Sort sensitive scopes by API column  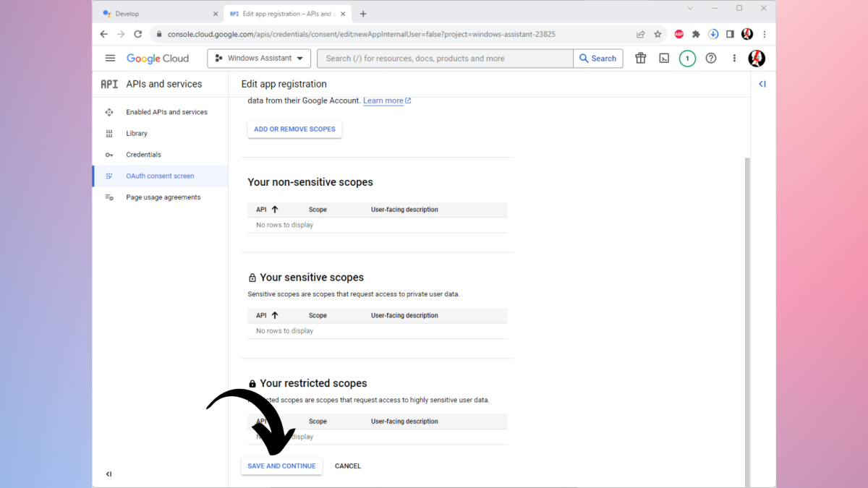pyautogui.click(x=267, y=315)
